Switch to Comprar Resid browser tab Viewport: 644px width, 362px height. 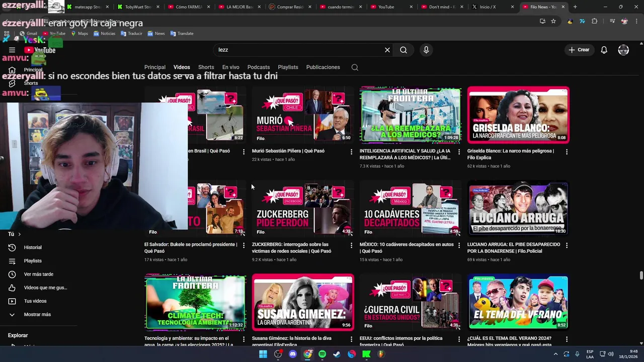(x=290, y=7)
